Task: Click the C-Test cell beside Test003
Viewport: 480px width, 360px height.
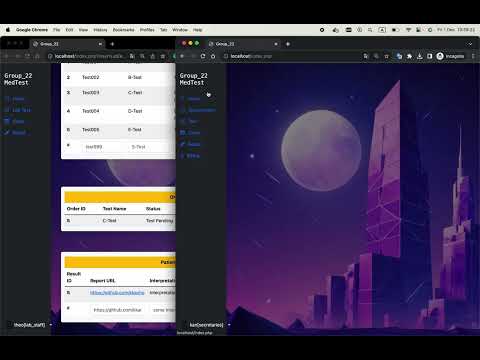Action: (135, 93)
